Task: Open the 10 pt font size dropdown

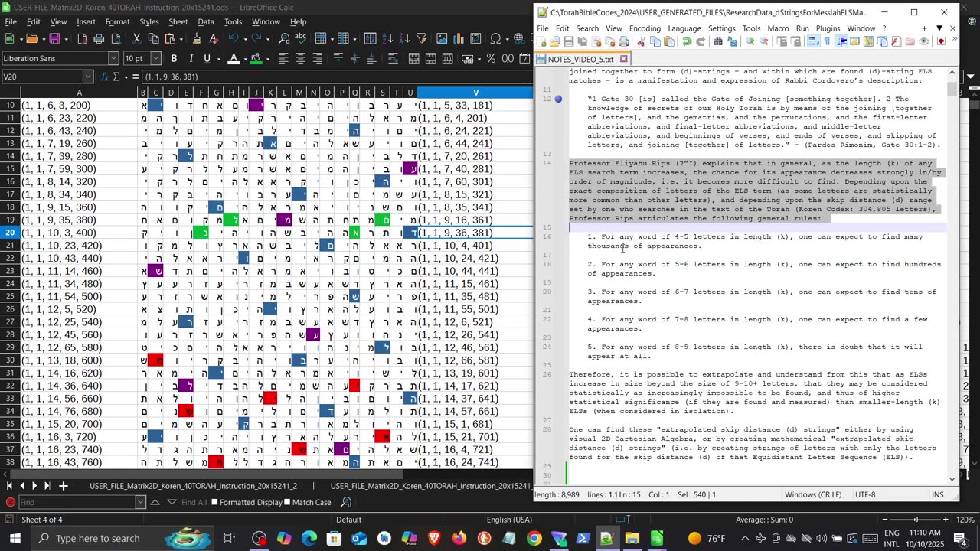Action: click(155, 58)
